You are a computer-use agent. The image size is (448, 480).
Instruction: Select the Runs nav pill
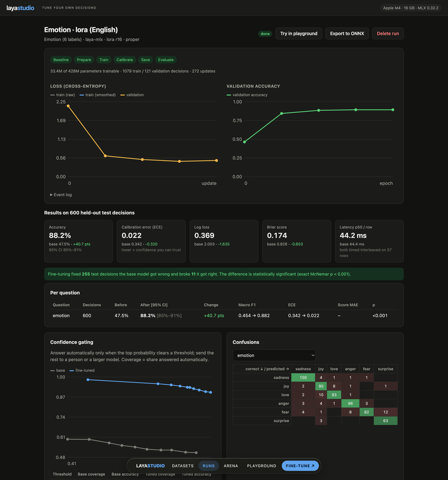pos(209,466)
